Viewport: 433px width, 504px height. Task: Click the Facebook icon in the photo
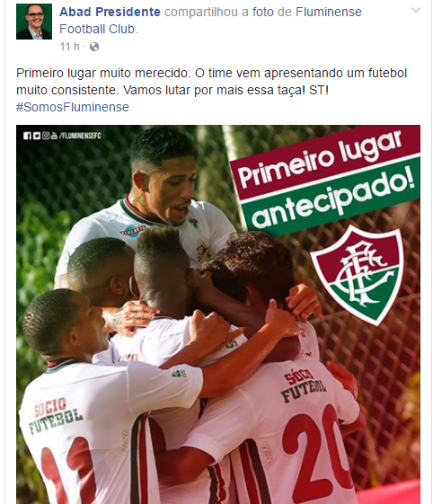27,136
